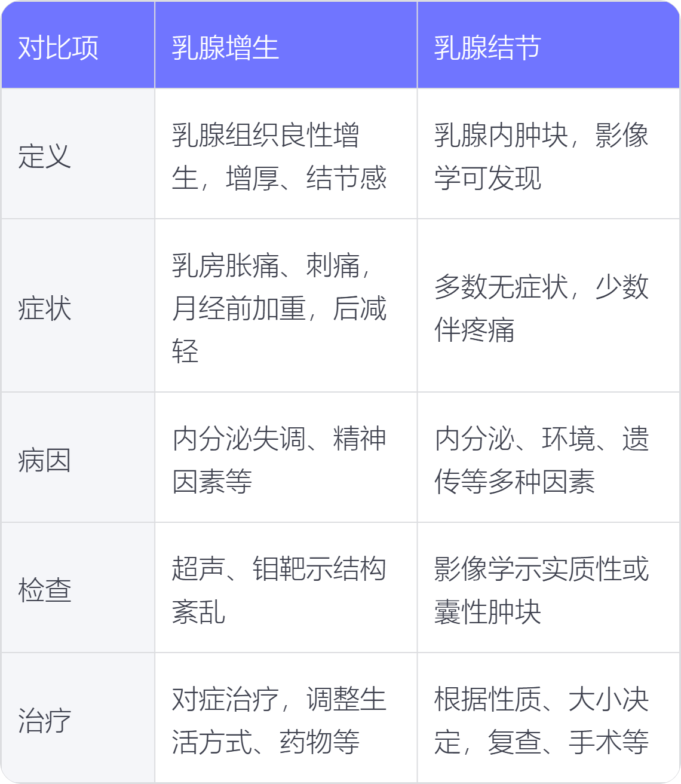Click the 乳腺增生 column header
The width and height of the screenshot is (681, 784).
(x=225, y=48)
